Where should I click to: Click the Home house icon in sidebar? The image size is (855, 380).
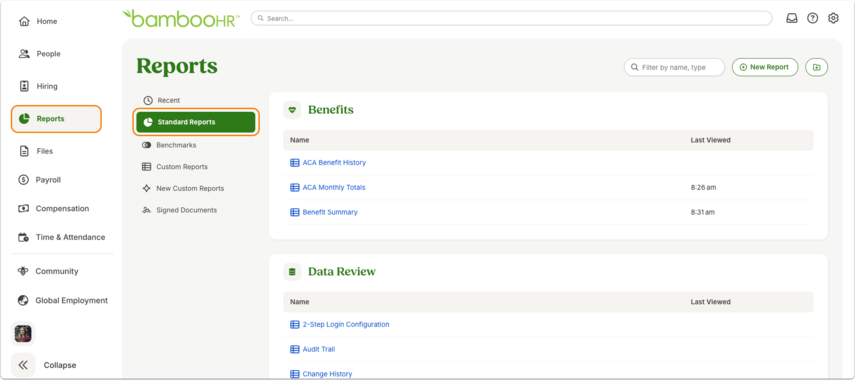[24, 21]
